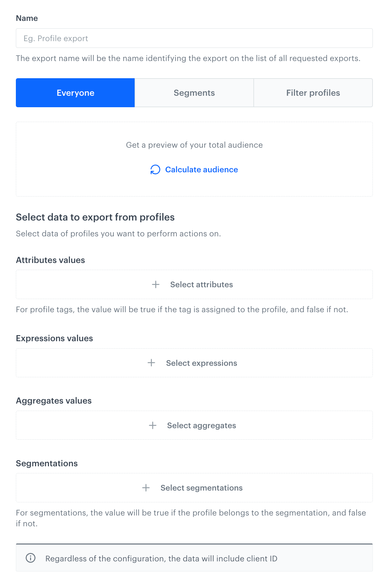The width and height of the screenshot is (386, 588).
Task: Click the export Name input field
Action: [194, 38]
